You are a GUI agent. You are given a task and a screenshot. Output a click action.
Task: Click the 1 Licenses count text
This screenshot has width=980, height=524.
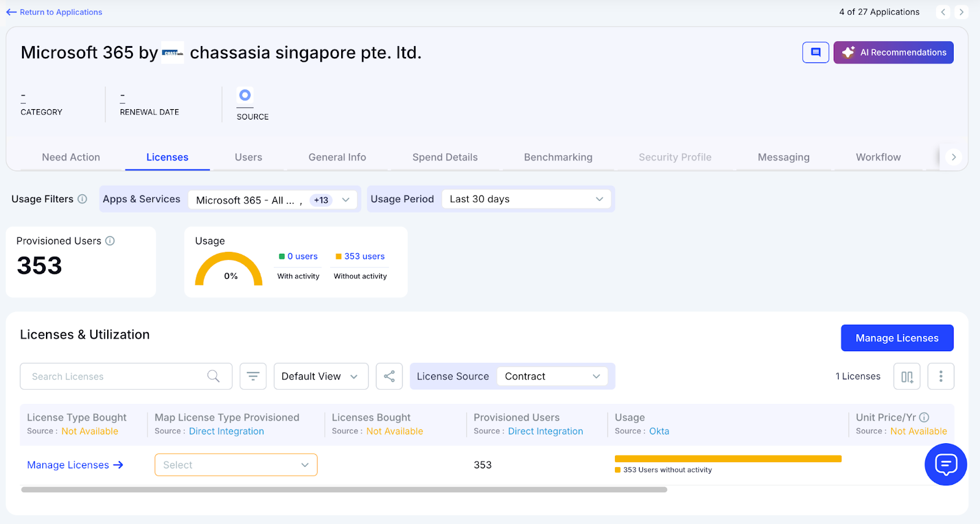coord(858,376)
